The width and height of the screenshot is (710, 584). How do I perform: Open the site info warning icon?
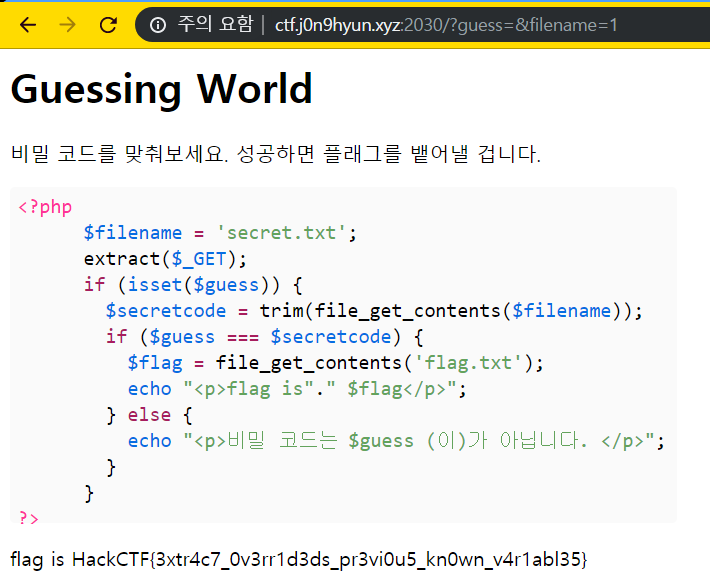point(158,25)
